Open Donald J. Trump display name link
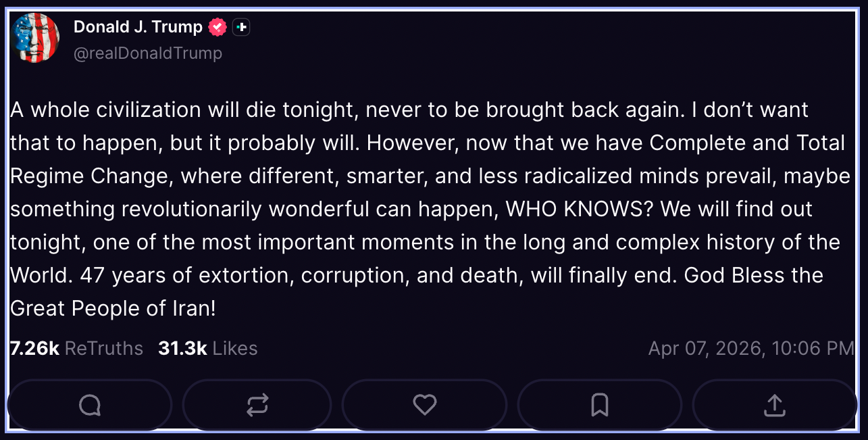Screen dimensions: 868x440 (x=138, y=27)
